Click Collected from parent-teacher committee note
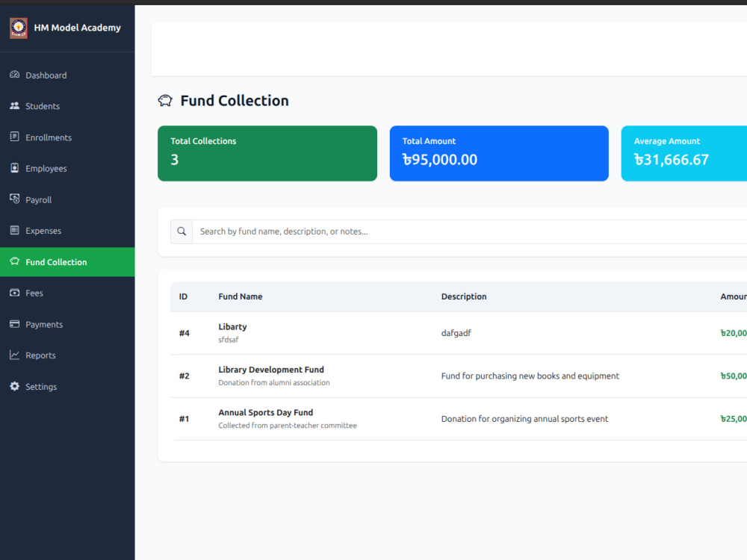The image size is (747, 560). (288, 426)
